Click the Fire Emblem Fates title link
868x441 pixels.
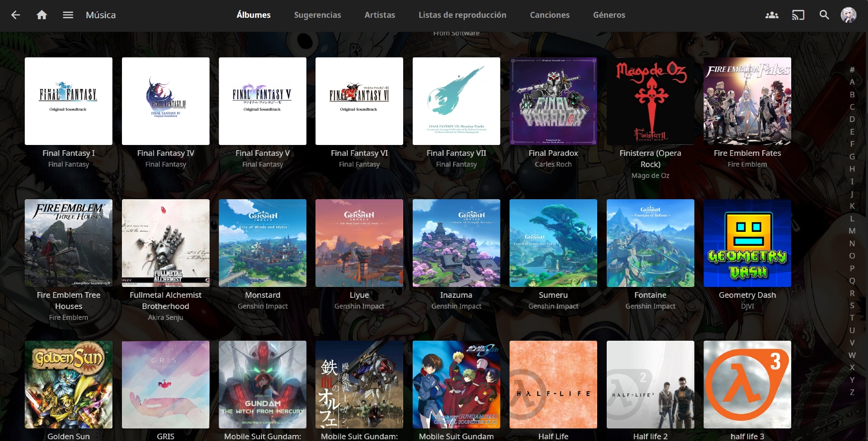[x=747, y=153]
